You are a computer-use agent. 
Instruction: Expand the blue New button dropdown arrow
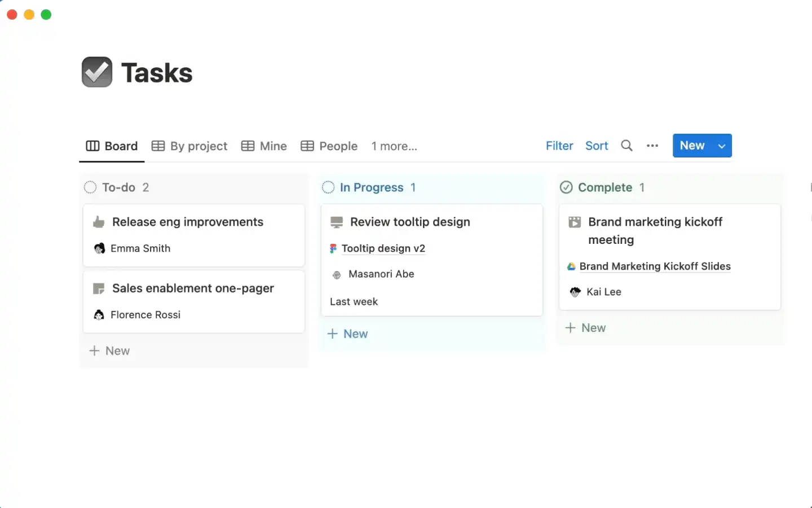722,146
